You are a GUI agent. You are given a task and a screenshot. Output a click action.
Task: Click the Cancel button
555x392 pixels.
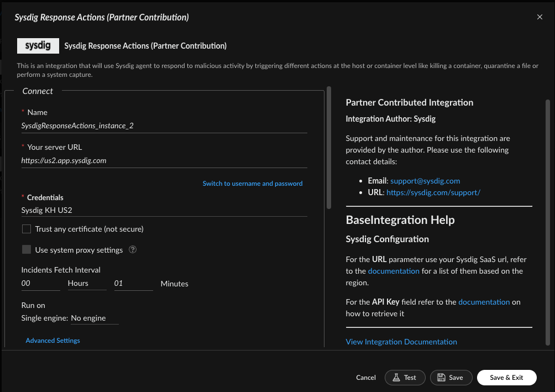point(365,378)
